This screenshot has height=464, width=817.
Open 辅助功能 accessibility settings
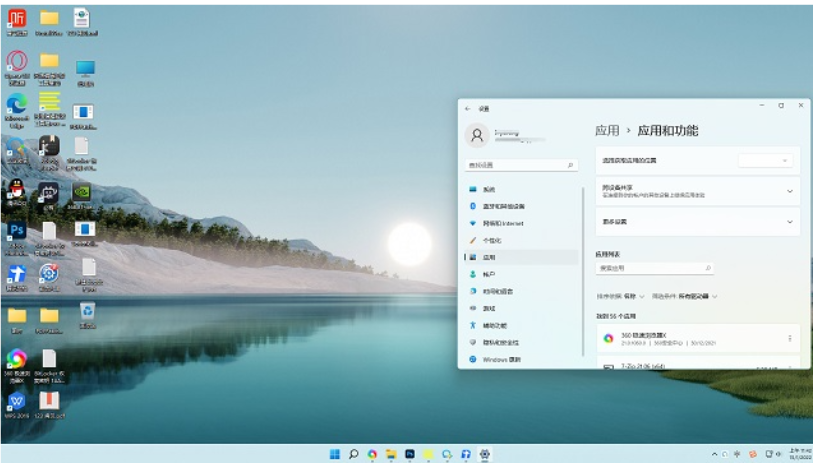tap(495, 325)
